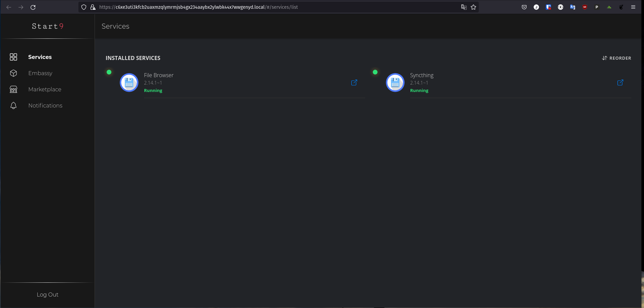Click the Marketplace storefront icon

point(13,89)
